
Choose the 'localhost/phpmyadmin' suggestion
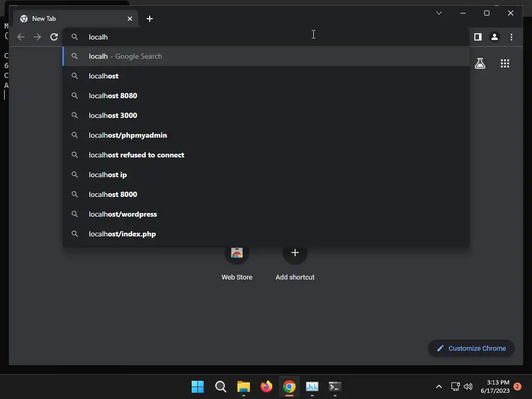coord(266,135)
